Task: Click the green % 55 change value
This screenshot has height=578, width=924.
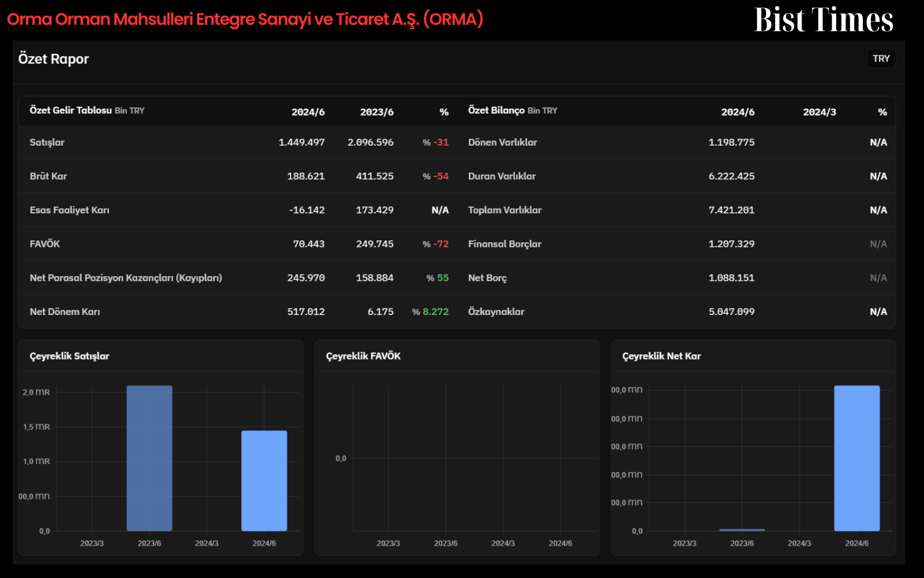Action: coord(438,278)
